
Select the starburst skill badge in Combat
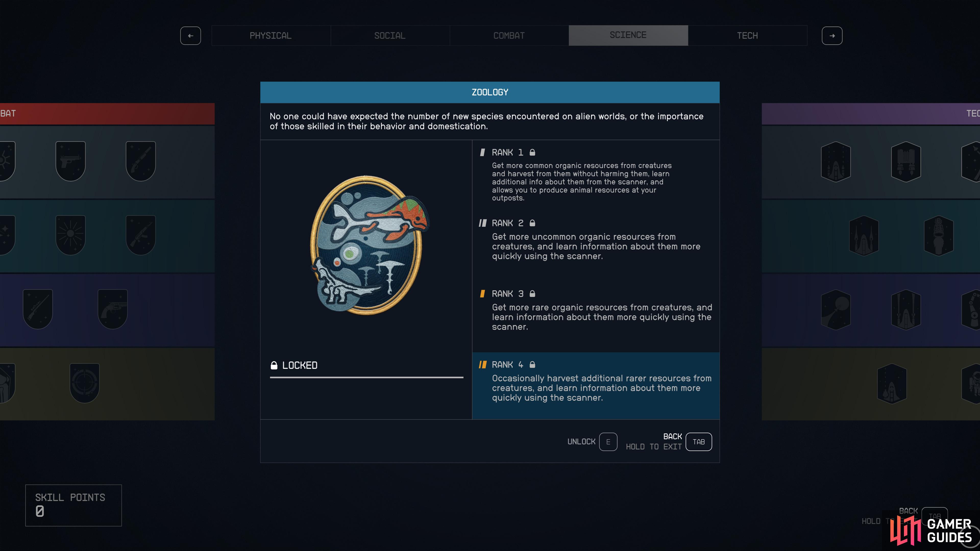70,235
